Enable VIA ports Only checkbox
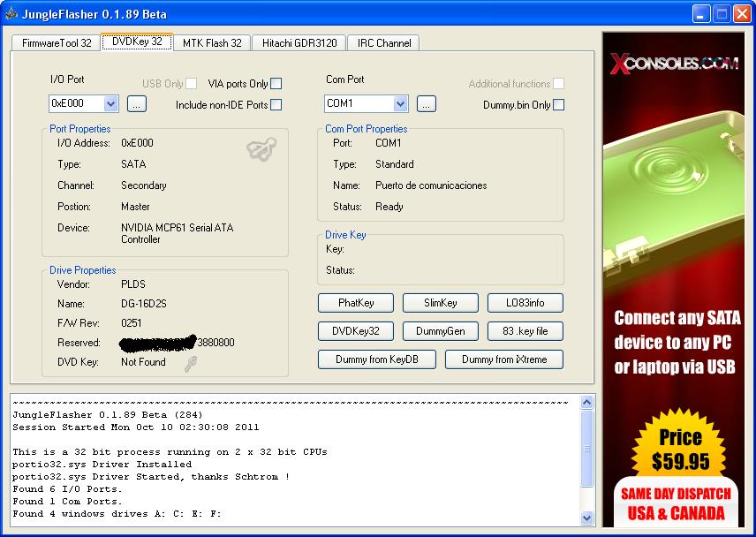The image size is (756, 537). click(276, 83)
